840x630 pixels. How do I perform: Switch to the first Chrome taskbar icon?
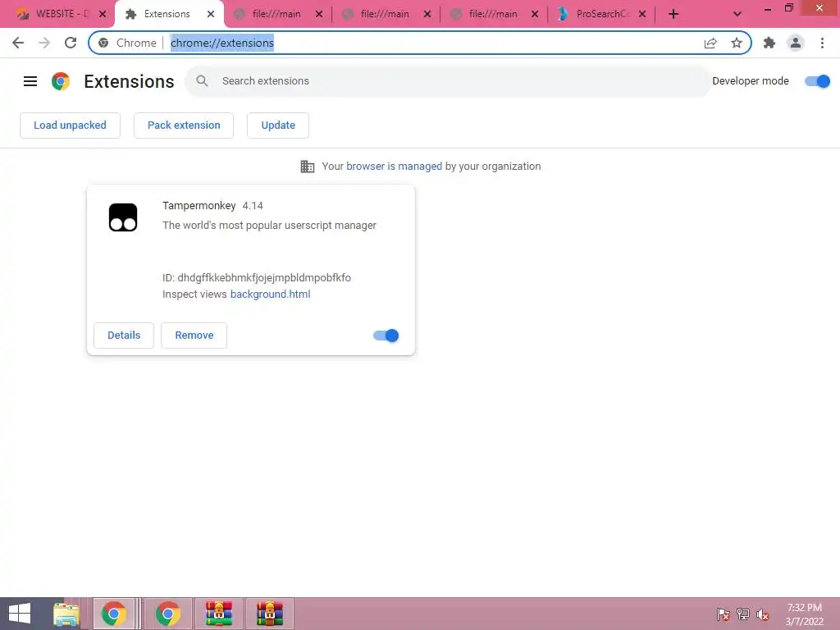point(114,614)
